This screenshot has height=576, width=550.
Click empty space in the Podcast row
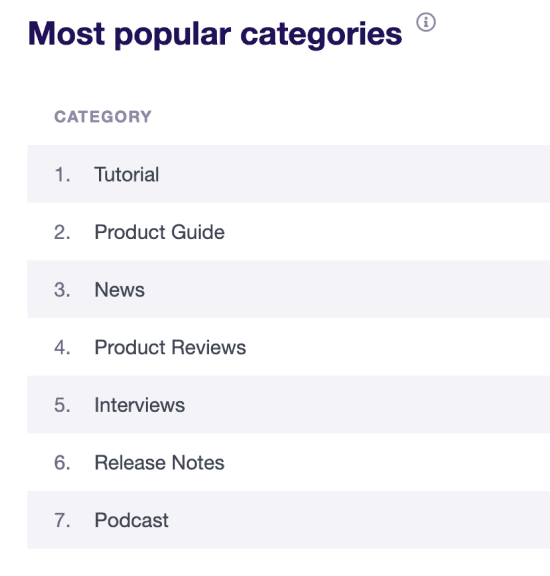(359, 520)
